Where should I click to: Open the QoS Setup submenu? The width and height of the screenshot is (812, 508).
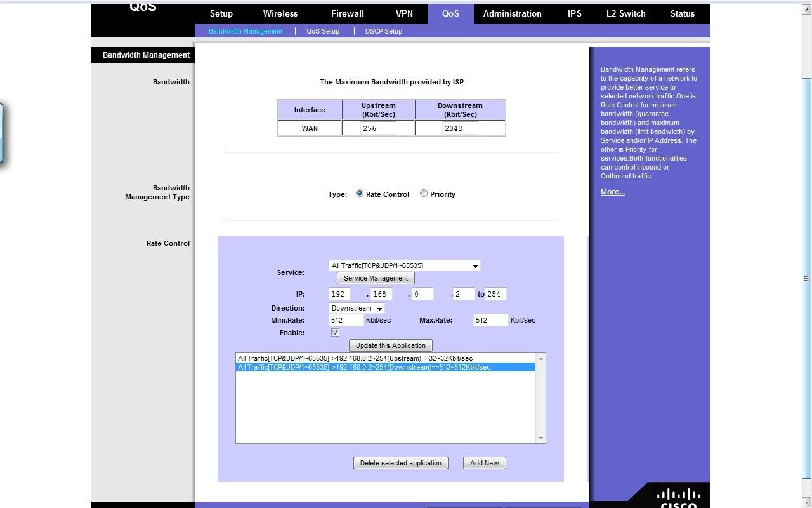[322, 31]
